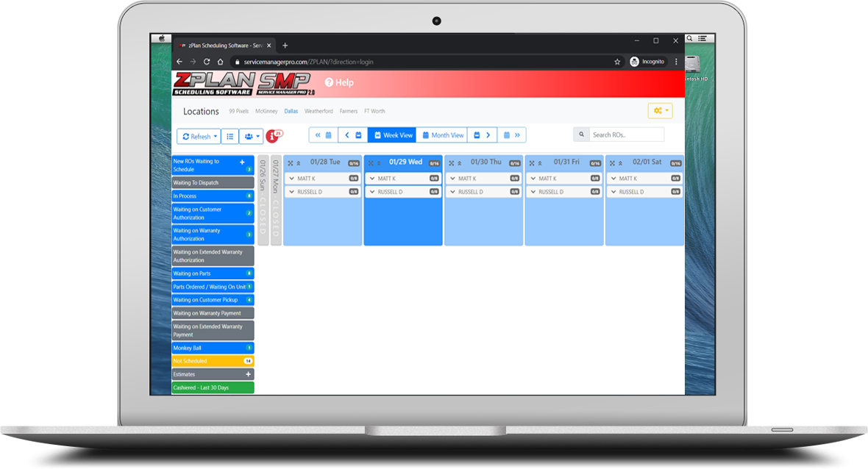
Task: Click plus icon on Estimates row
Action: 248,374
